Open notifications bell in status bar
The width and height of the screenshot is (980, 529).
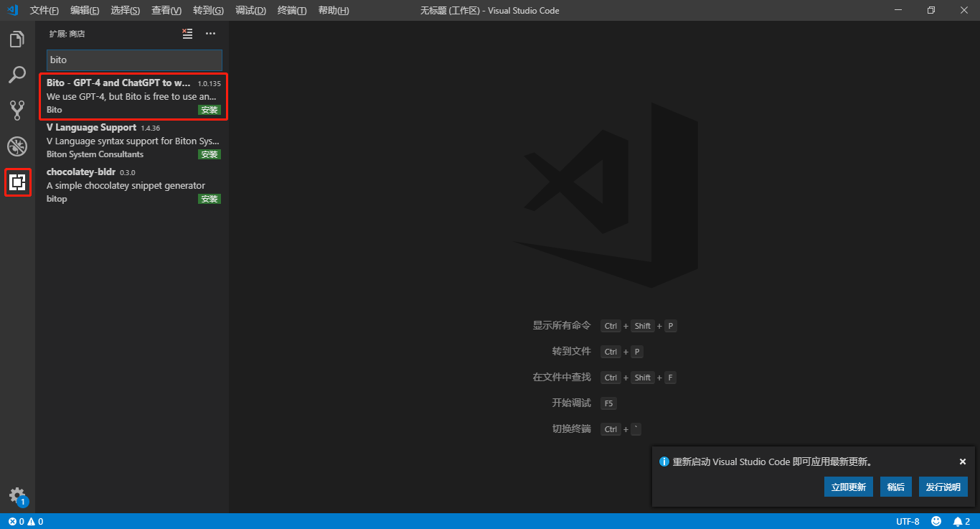(961, 522)
